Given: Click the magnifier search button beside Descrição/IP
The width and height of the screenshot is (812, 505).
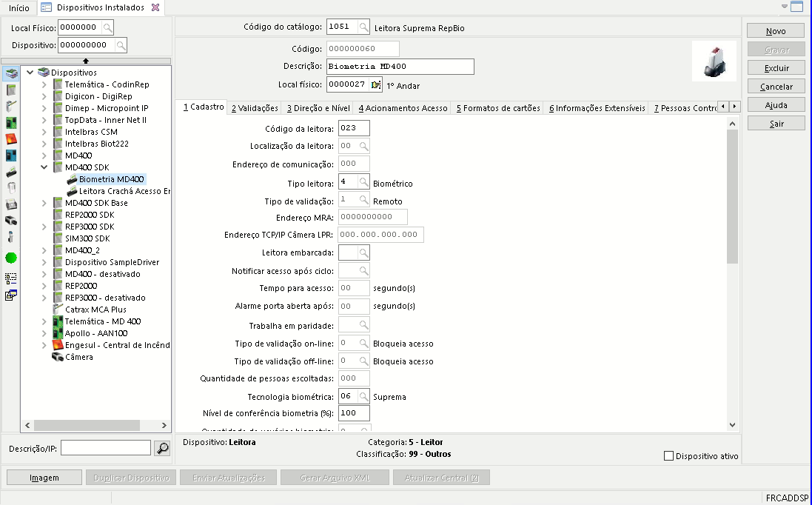Looking at the screenshot, I should 162,448.
